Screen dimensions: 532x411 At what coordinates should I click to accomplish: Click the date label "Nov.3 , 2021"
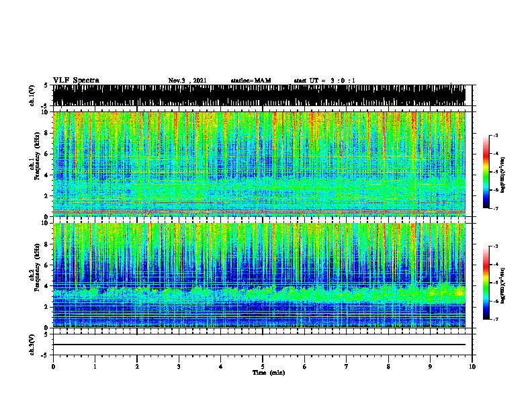click(187, 81)
